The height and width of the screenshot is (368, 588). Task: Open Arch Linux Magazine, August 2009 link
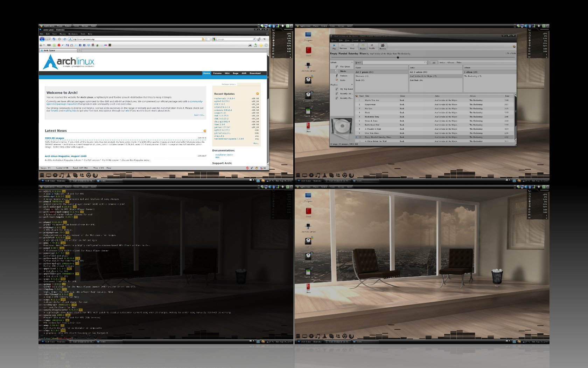(x=65, y=156)
